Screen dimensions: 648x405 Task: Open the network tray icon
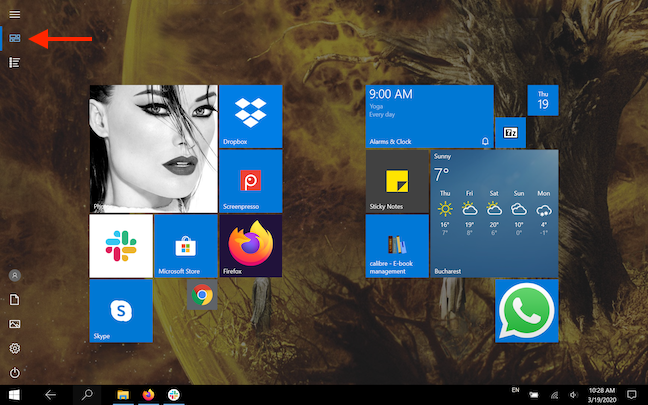(554, 395)
